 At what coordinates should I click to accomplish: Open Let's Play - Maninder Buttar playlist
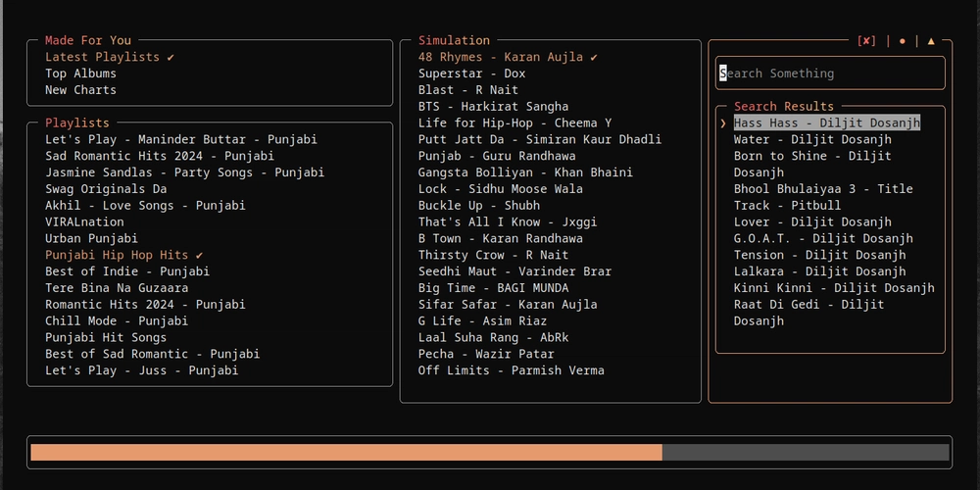pyautogui.click(x=180, y=139)
